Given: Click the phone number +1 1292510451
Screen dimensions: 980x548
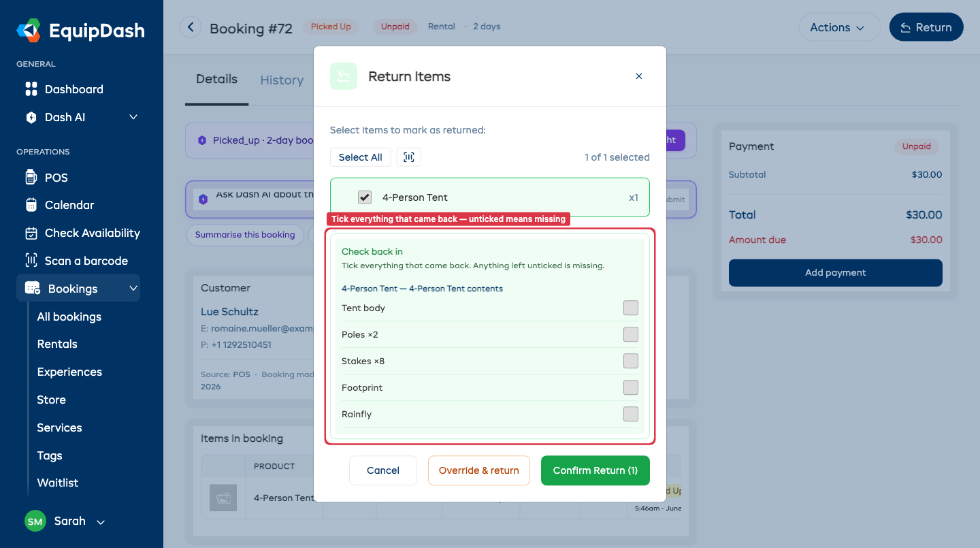Looking at the screenshot, I should 242,344.
